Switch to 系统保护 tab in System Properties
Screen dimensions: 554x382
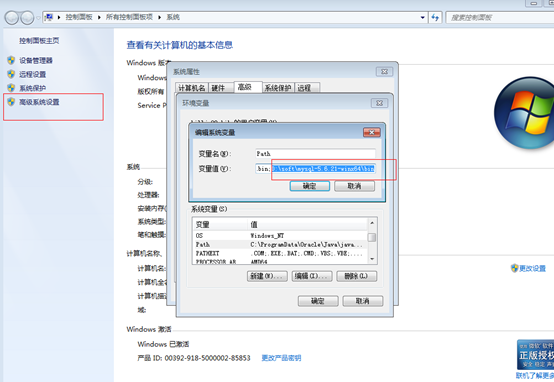coord(278,88)
